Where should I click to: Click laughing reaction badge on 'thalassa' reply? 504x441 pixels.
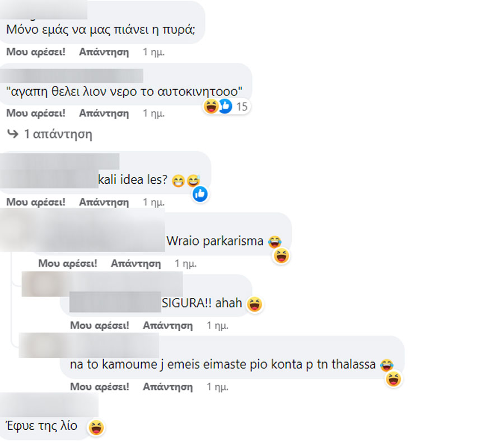[x=394, y=379]
